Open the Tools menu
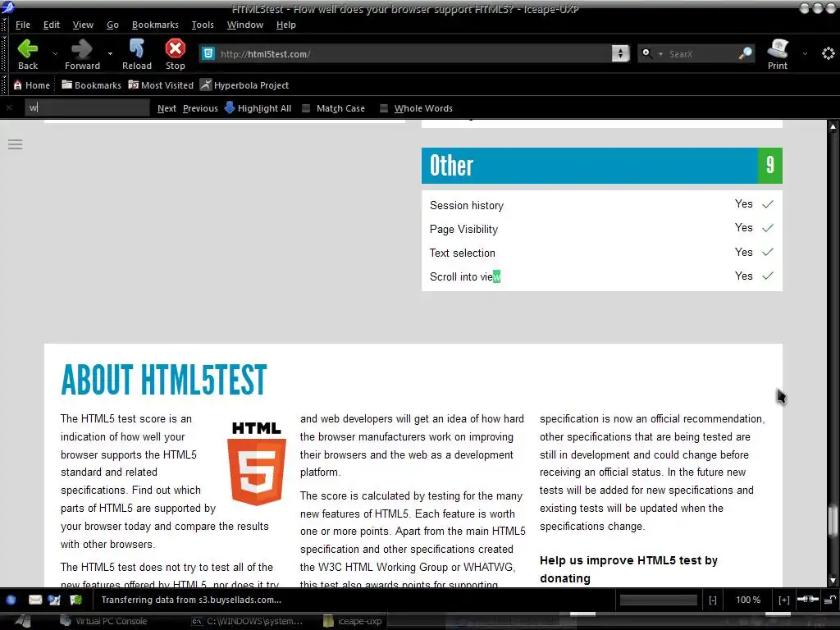This screenshot has height=630, width=840. pyautogui.click(x=203, y=25)
